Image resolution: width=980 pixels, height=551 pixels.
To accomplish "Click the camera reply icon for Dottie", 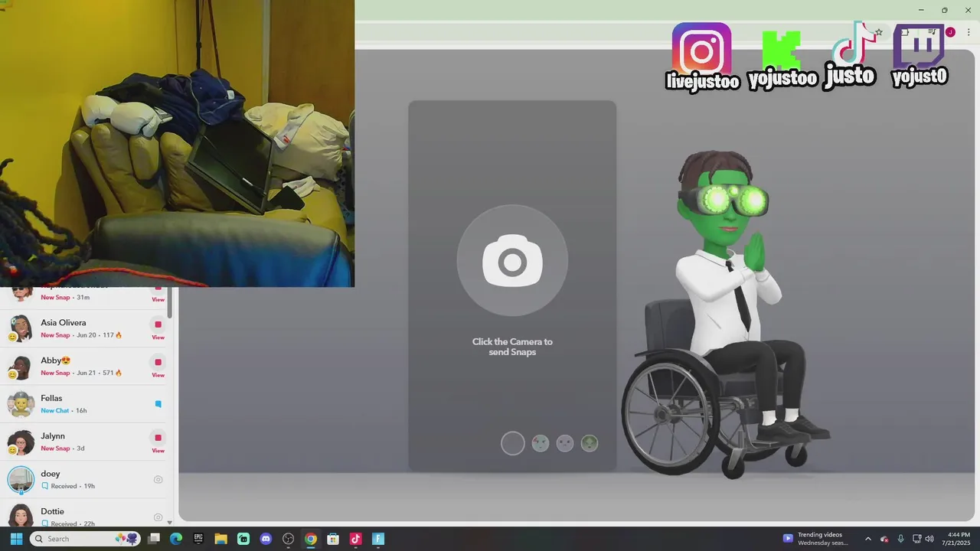I will (x=158, y=517).
